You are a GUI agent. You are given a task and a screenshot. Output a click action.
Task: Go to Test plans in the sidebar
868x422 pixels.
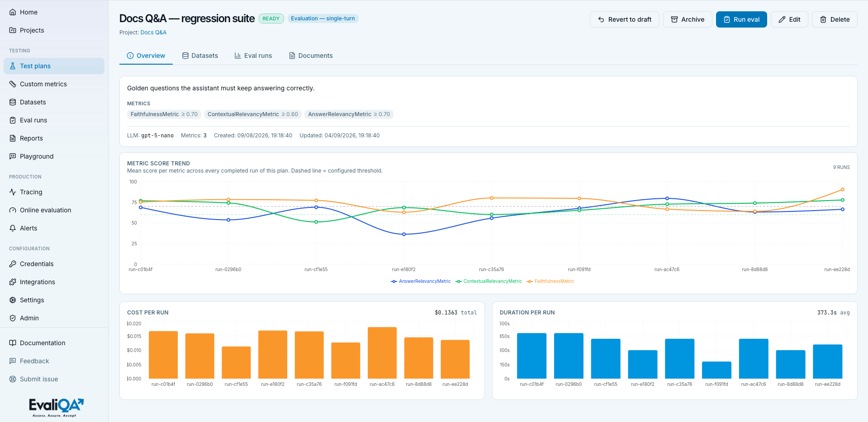tap(54, 66)
